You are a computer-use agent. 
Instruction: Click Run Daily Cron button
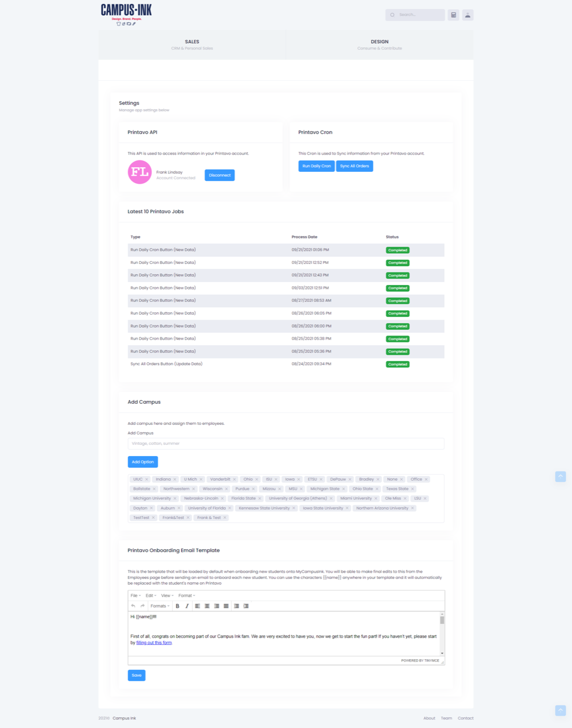pyautogui.click(x=317, y=166)
